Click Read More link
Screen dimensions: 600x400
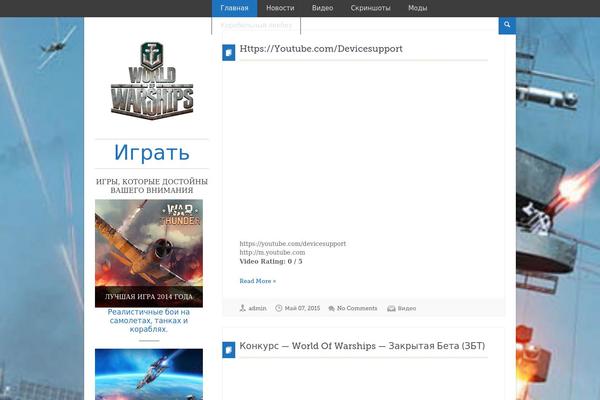click(258, 281)
